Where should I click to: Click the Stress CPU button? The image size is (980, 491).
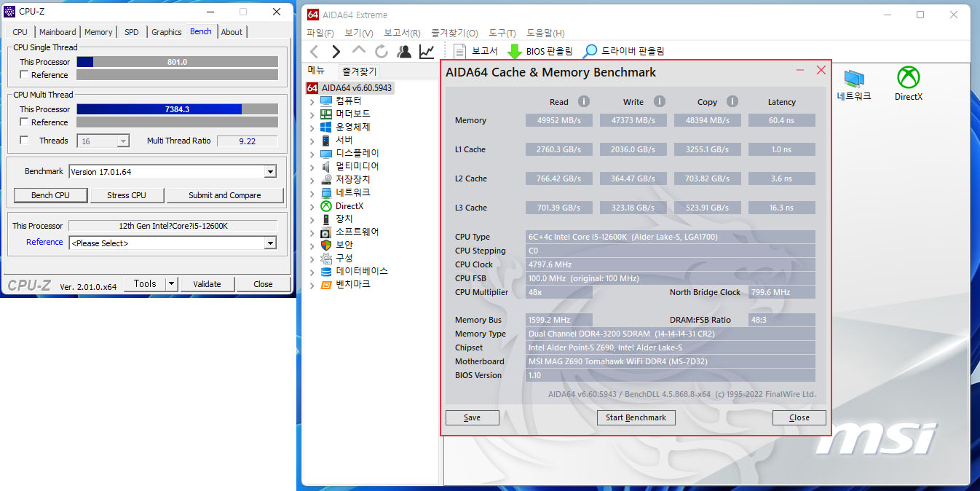coord(127,195)
